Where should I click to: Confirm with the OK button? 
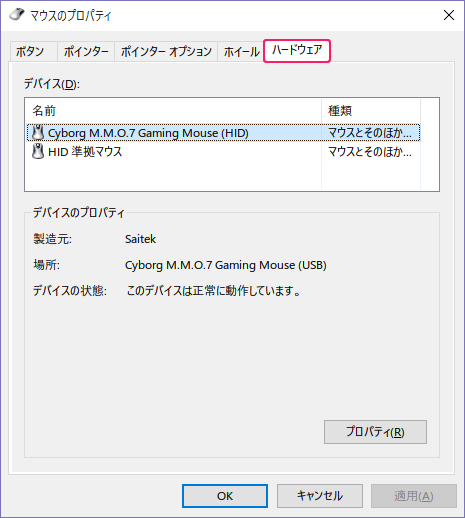[225, 496]
